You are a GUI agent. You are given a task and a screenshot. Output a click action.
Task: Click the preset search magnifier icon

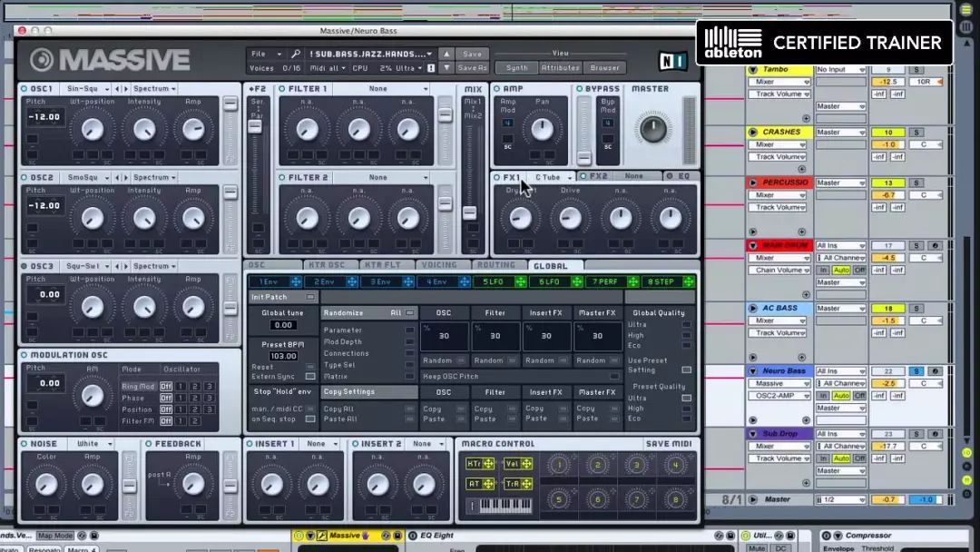pos(296,54)
